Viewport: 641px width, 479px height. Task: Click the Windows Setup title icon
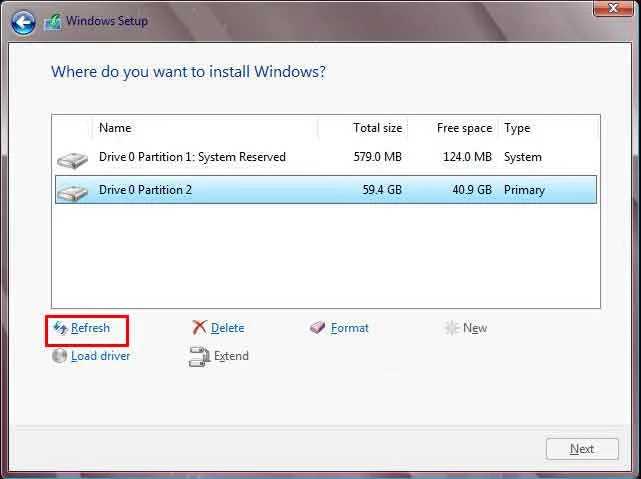click(53, 22)
